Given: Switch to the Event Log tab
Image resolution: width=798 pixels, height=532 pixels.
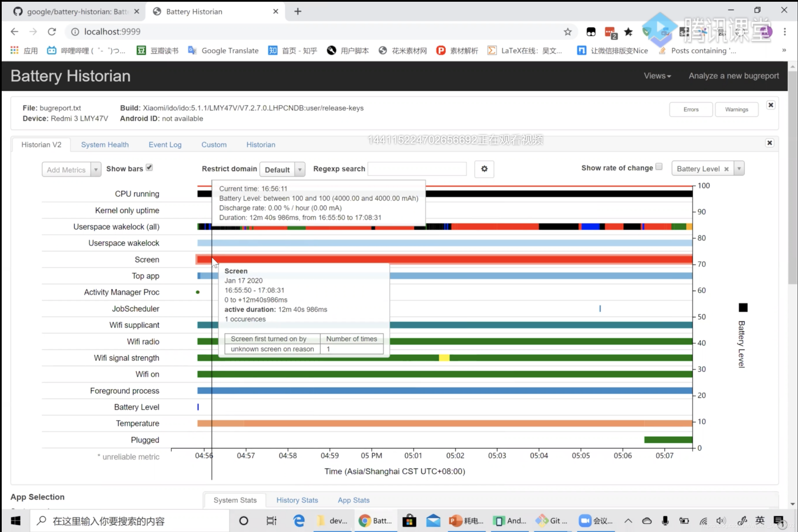Looking at the screenshot, I should tap(165, 145).
